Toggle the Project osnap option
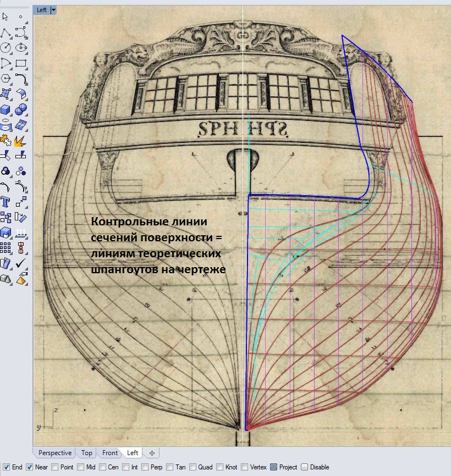 point(273,467)
